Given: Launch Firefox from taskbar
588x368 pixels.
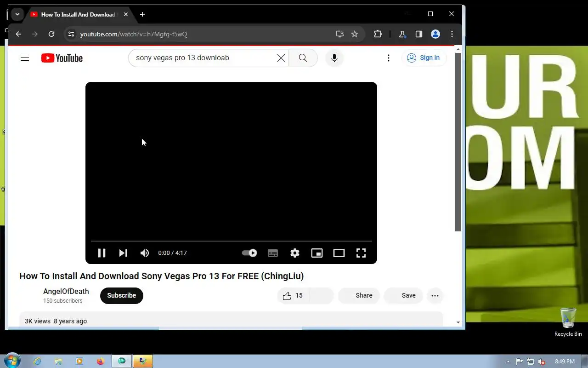Looking at the screenshot, I should click(x=101, y=362).
